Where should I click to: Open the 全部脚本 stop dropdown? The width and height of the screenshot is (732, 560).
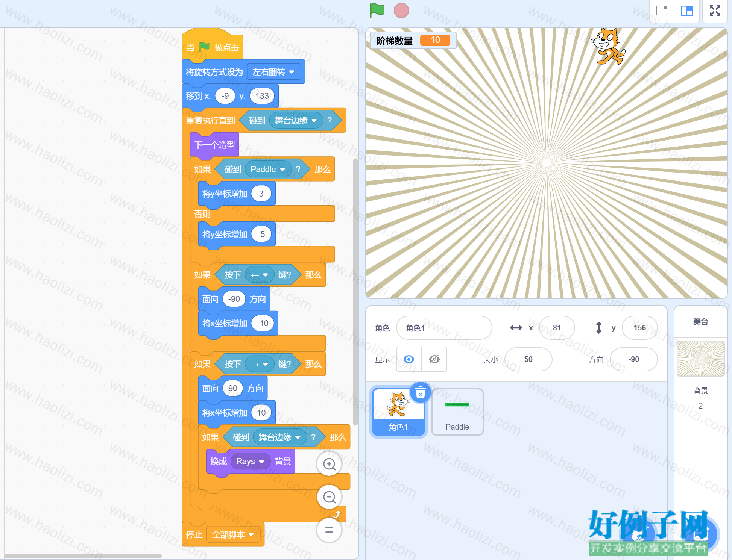pos(233,534)
